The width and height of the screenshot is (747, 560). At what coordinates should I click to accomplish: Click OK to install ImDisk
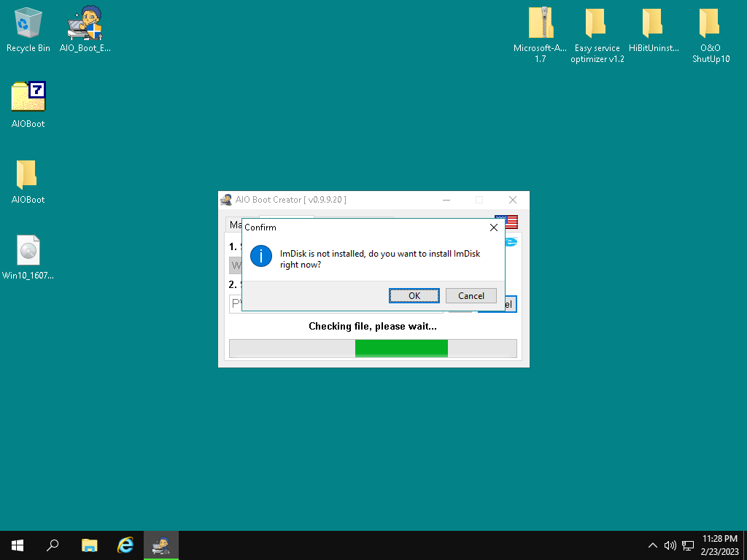(414, 295)
